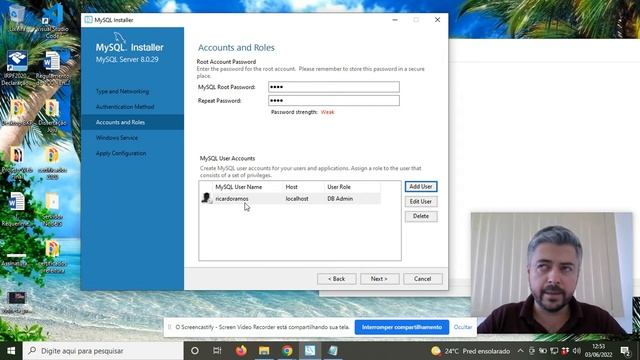Screen dimensions: 640x360
Task: Cancel the MySQL configuration
Action: [x=422, y=279]
